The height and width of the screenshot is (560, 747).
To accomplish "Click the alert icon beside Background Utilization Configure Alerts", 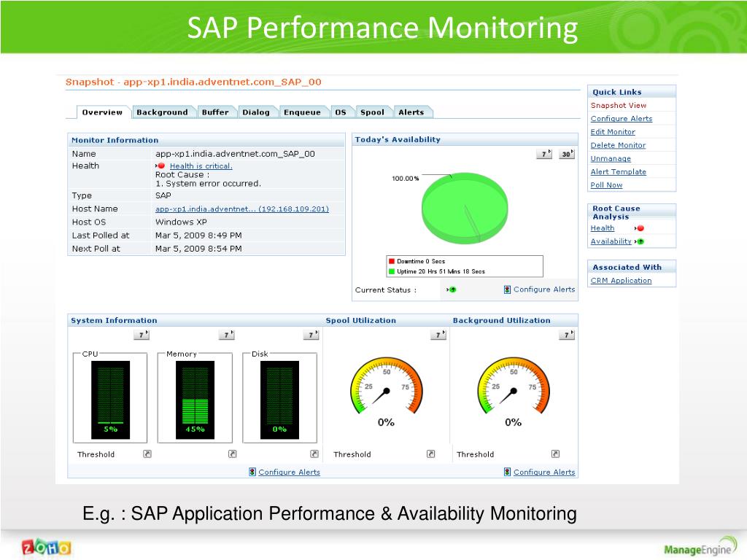I will (508, 472).
